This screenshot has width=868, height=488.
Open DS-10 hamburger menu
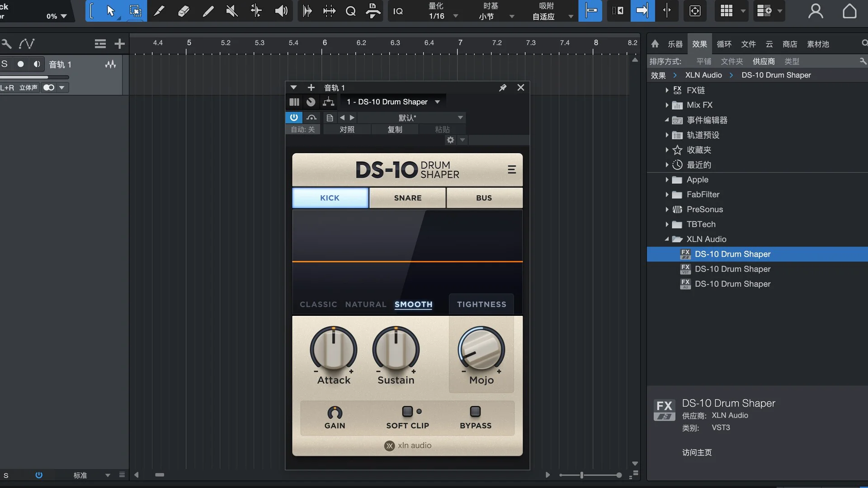coord(512,169)
